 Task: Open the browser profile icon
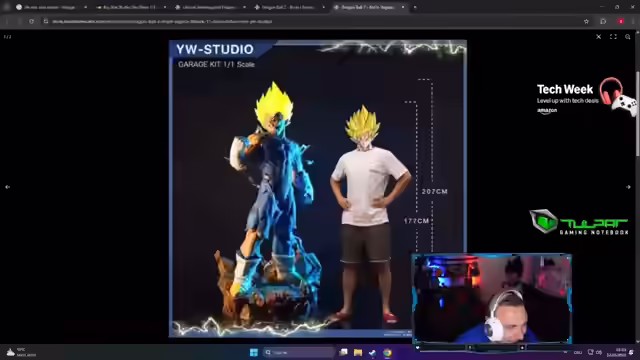621,21
